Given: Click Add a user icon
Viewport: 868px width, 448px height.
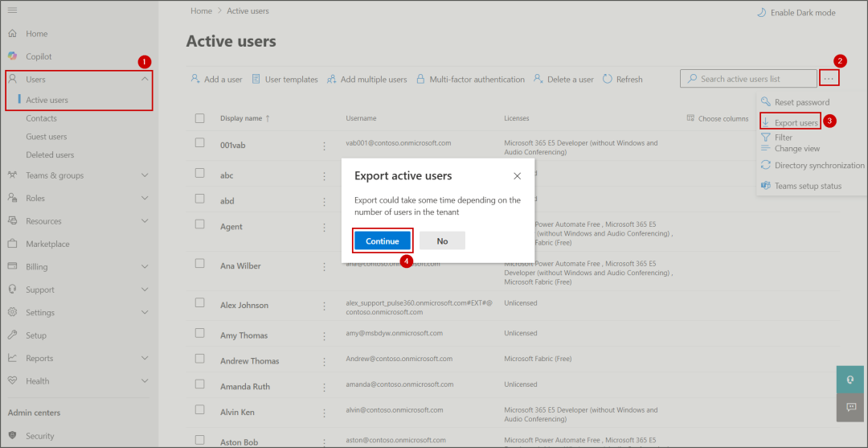Looking at the screenshot, I should coord(194,79).
